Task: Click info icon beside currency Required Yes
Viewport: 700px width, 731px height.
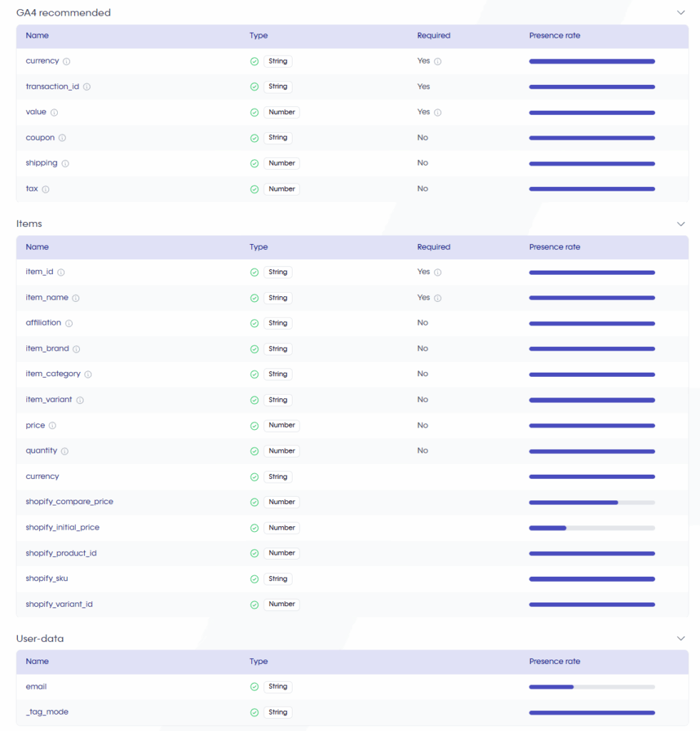Action: pos(437,61)
